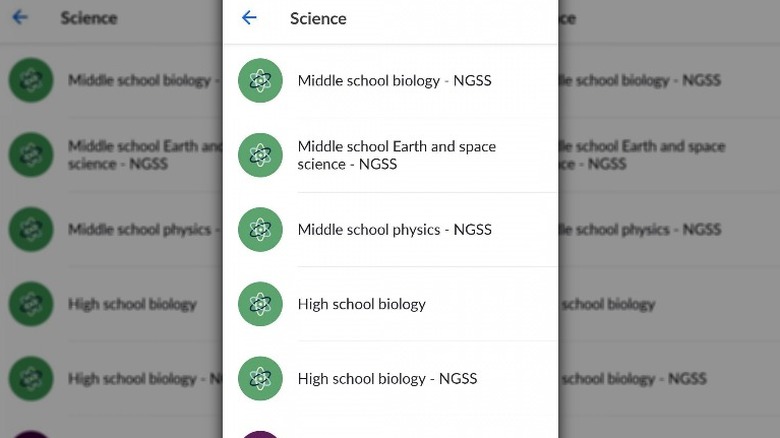
Task: Open High school biology - NGSS
Action: (387, 378)
